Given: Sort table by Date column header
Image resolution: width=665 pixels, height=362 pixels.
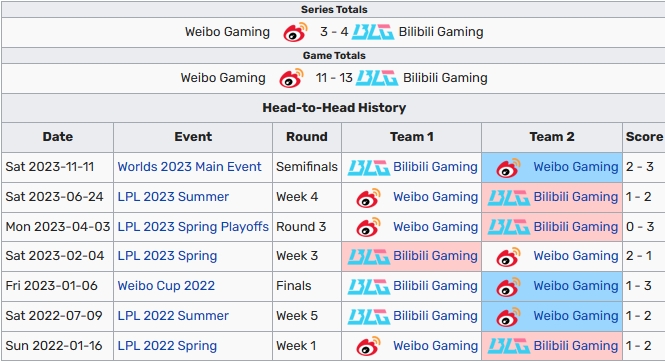Looking at the screenshot, I should click(58, 137).
